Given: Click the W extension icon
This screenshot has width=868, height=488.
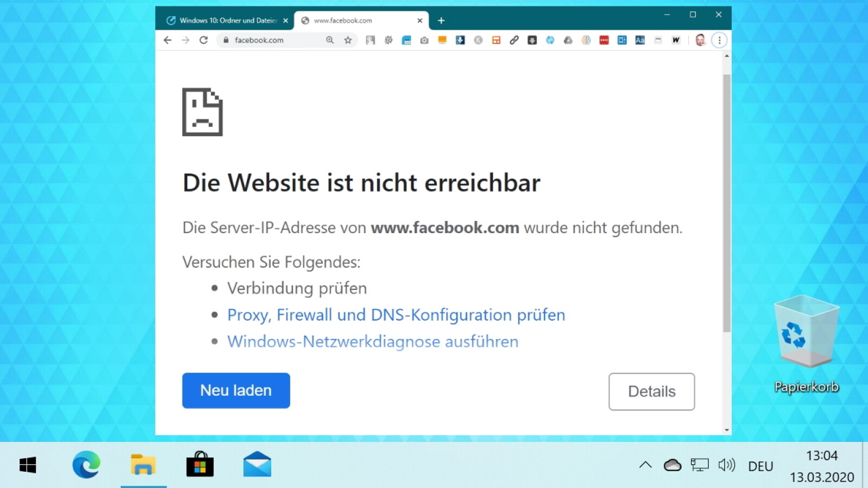Looking at the screenshot, I should pos(676,40).
